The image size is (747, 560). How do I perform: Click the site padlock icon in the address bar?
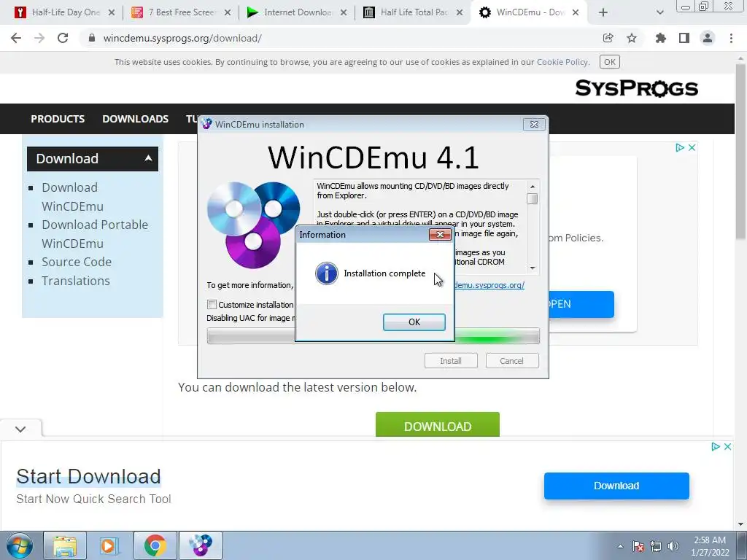(92, 38)
